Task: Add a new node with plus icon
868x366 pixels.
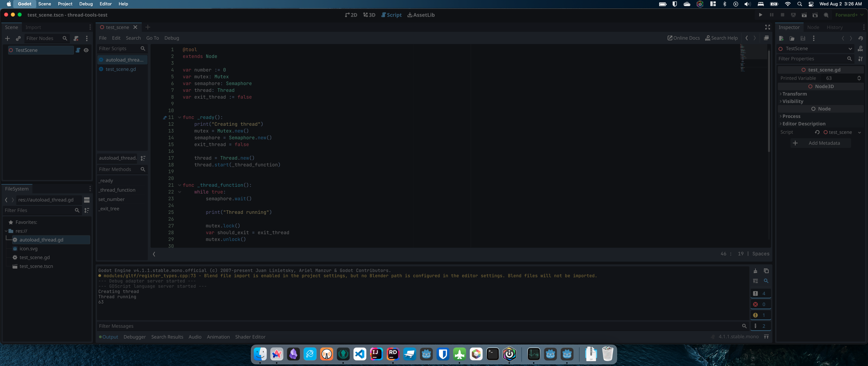Action: pyautogui.click(x=7, y=38)
